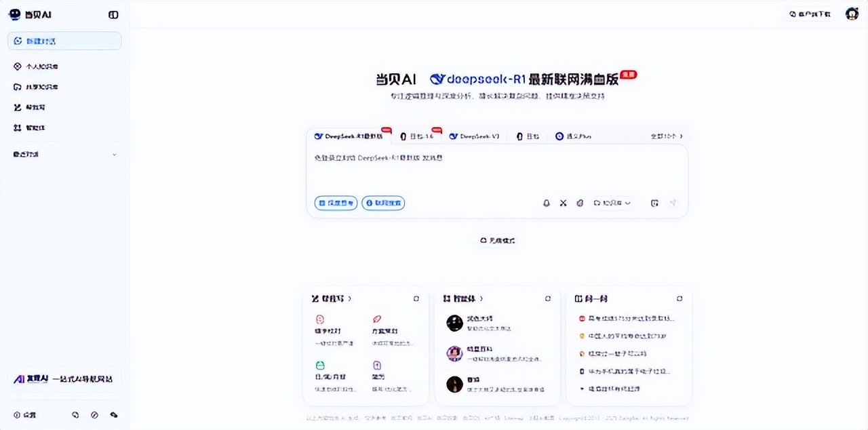This screenshot has height=430, width=868.
Task: Ask the last question with heart icon
Action: click(610, 389)
